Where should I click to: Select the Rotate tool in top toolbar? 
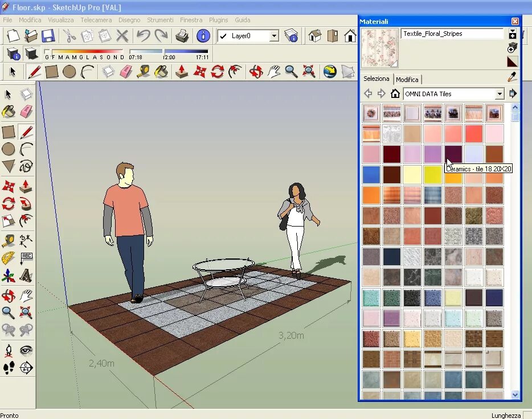tap(218, 72)
